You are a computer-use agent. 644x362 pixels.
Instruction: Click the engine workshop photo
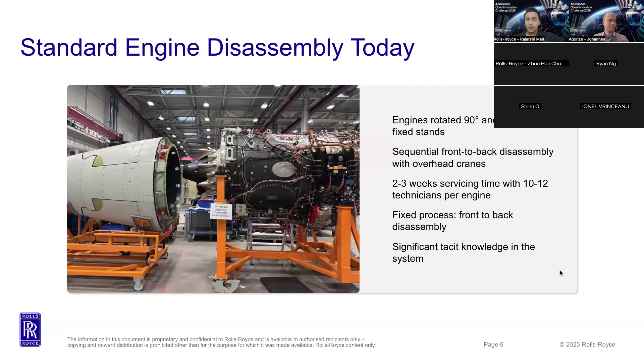[x=213, y=189]
